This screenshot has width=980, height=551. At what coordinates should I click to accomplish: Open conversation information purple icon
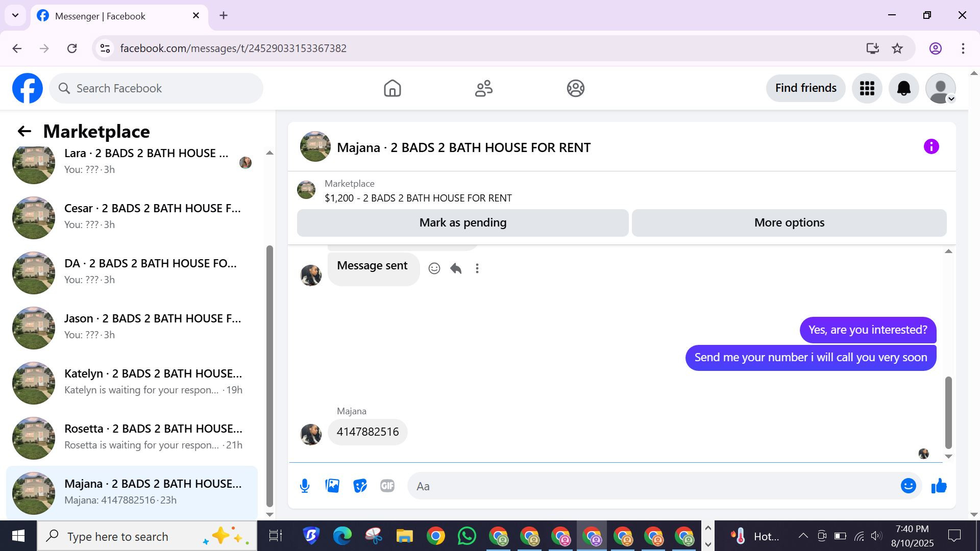click(931, 147)
